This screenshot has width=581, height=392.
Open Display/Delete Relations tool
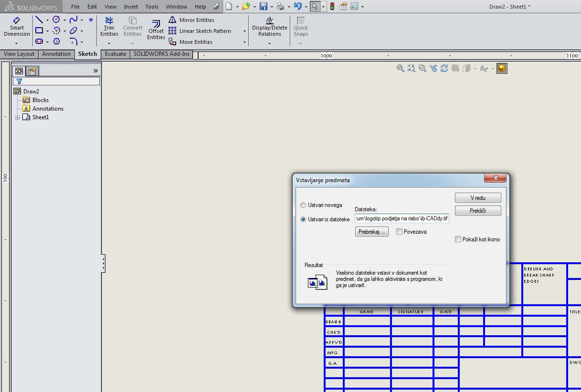point(270,27)
